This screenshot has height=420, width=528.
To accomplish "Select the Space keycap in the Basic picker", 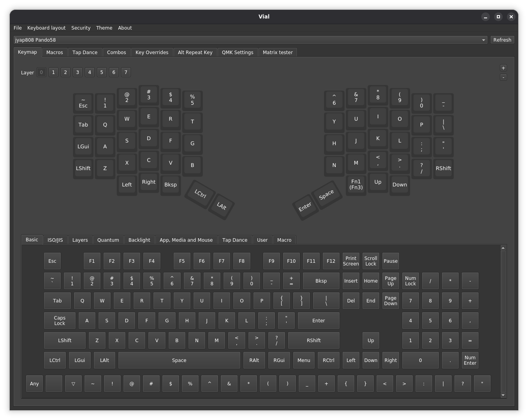I will [x=179, y=360].
